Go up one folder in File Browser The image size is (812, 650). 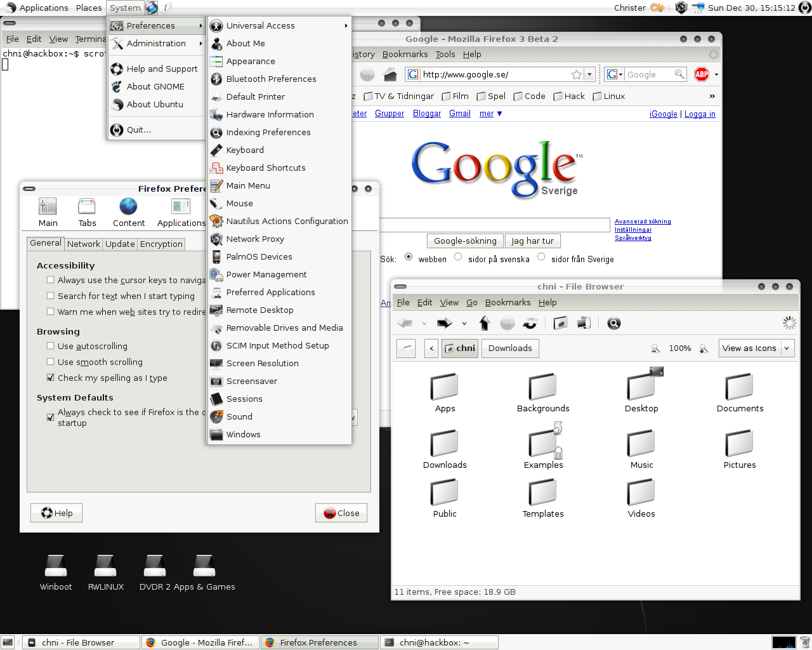point(485,323)
